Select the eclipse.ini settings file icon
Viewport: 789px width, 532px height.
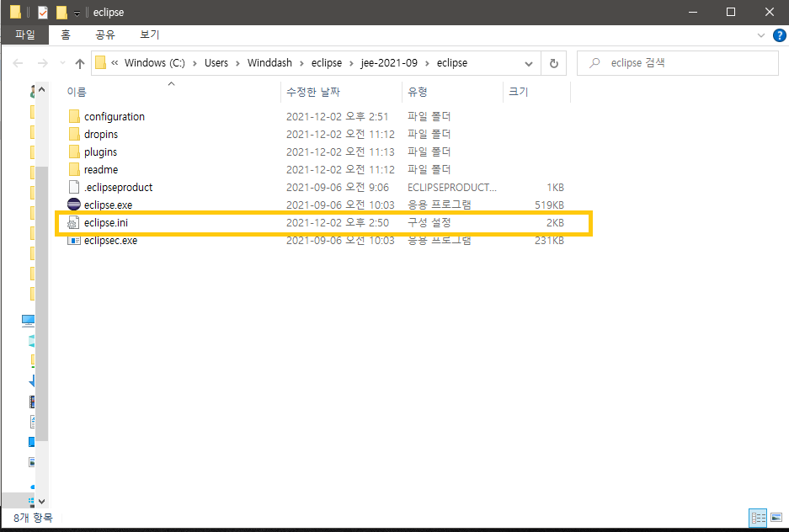pos(73,223)
